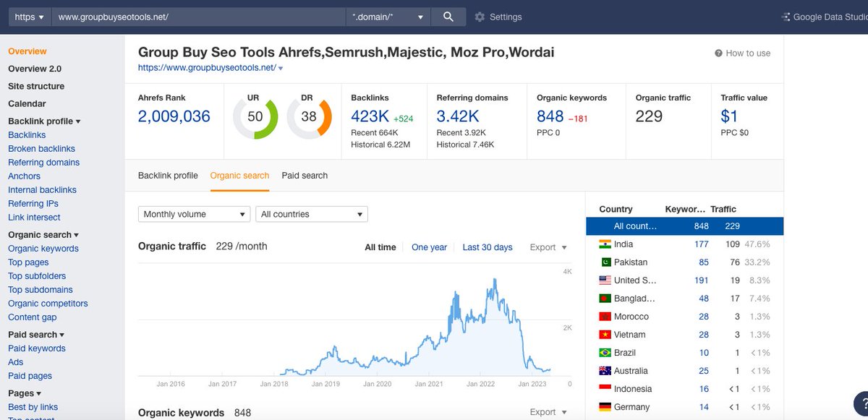Open Overview 2.0 in the sidebar

[x=35, y=69]
